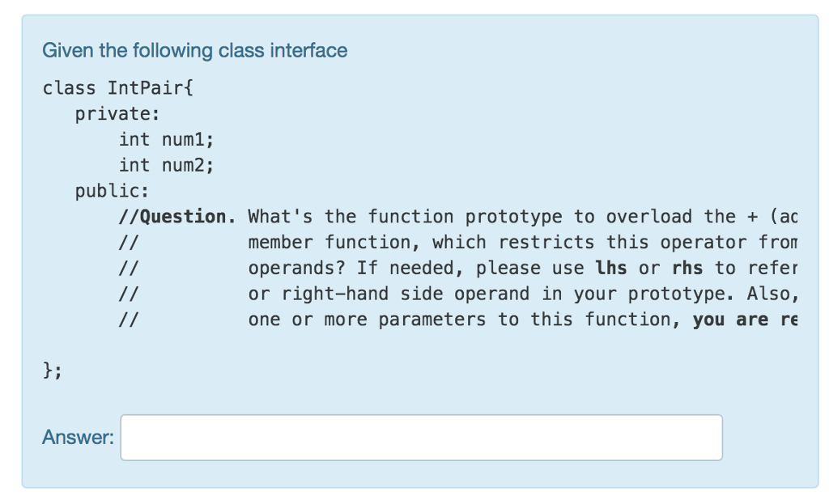This screenshot has height=504, width=829.
Task: Click inside the Answer input field
Action: [x=421, y=437]
